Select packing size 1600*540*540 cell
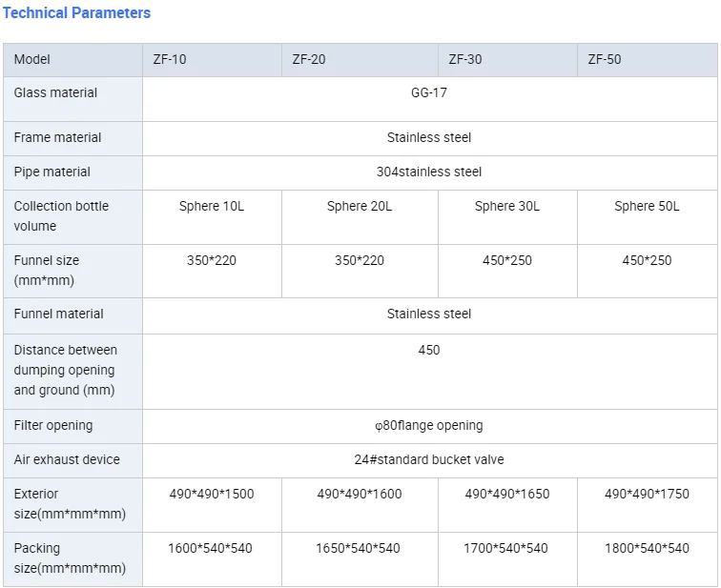The image size is (721, 588). click(212, 548)
